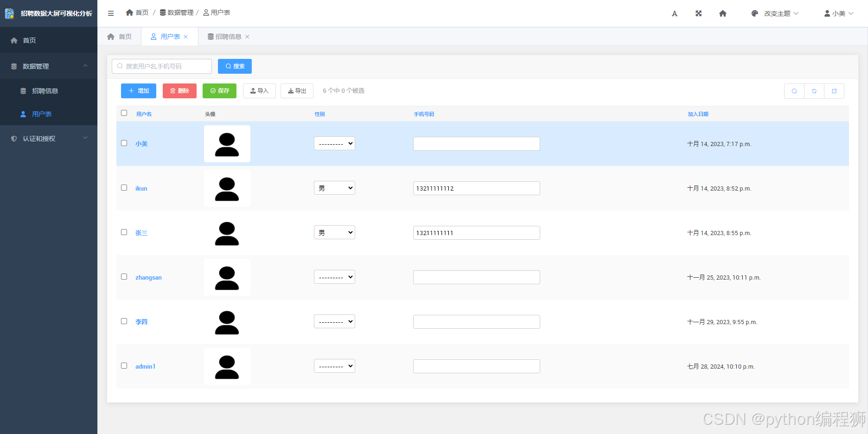Toggle the hamburger sidebar collapse icon
The image size is (868, 434).
111,13
